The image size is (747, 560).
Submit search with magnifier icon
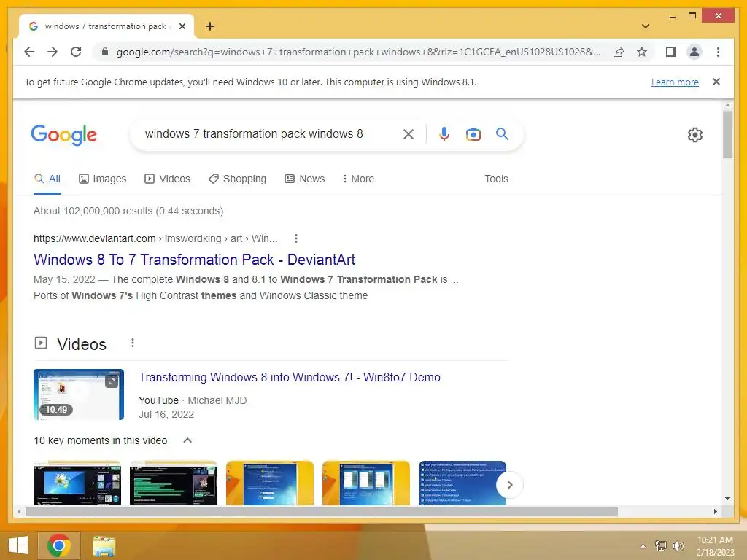(x=502, y=134)
